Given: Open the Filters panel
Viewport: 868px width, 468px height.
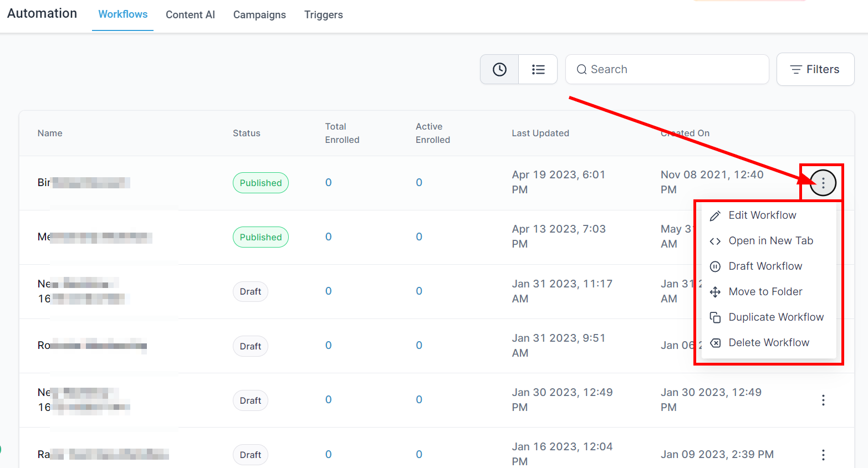Looking at the screenshot, I should click(x=815, y=69).
